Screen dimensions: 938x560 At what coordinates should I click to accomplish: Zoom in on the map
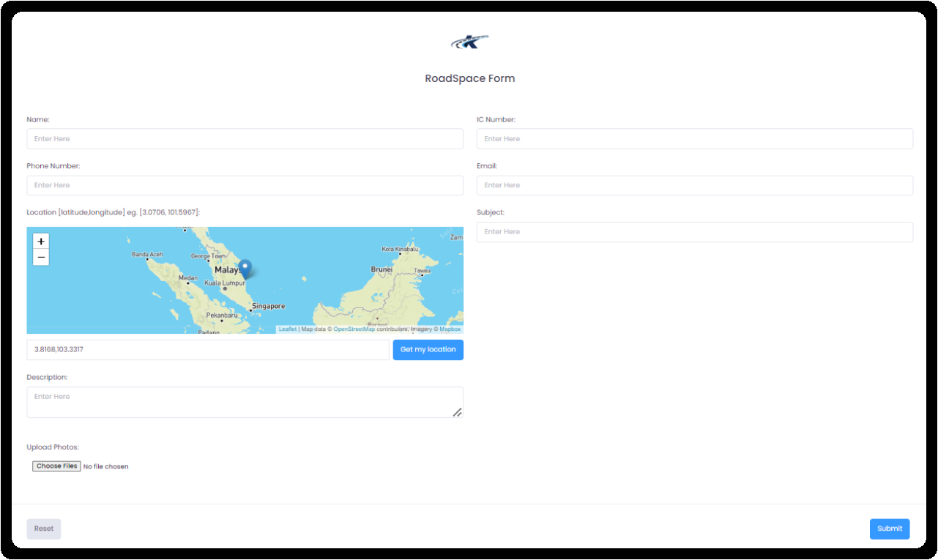point(41,242)
